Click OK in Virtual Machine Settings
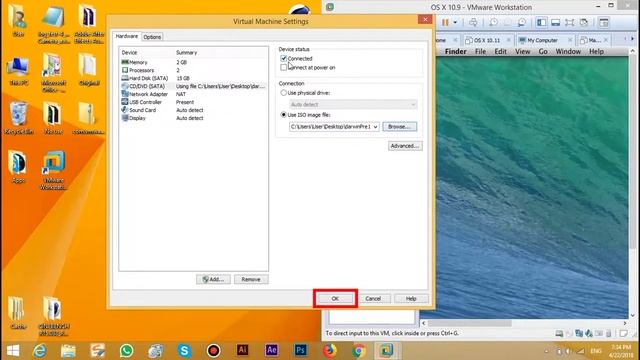Viewport: 640px width, 360px height. 335,298
